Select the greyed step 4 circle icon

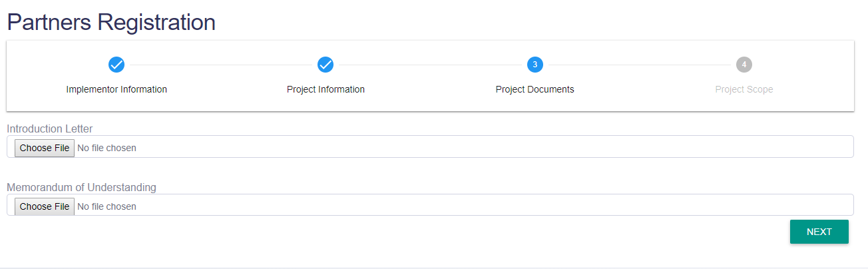point(744,65)
